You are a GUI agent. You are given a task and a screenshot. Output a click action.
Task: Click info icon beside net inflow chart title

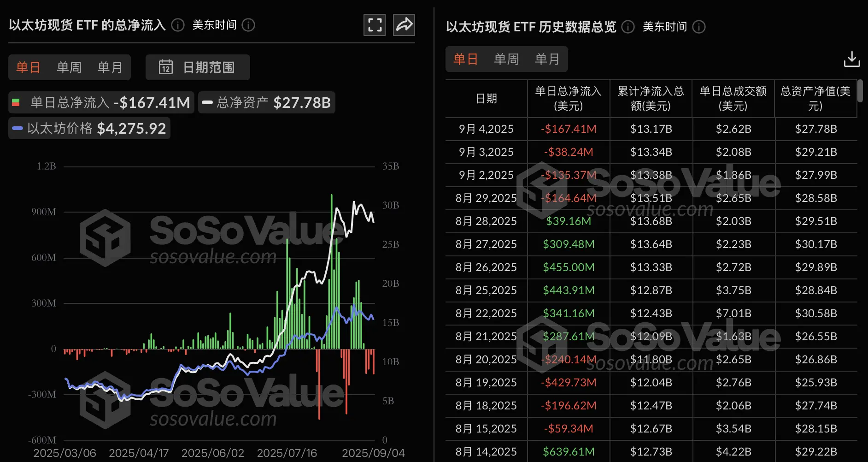tap(178, 25)
